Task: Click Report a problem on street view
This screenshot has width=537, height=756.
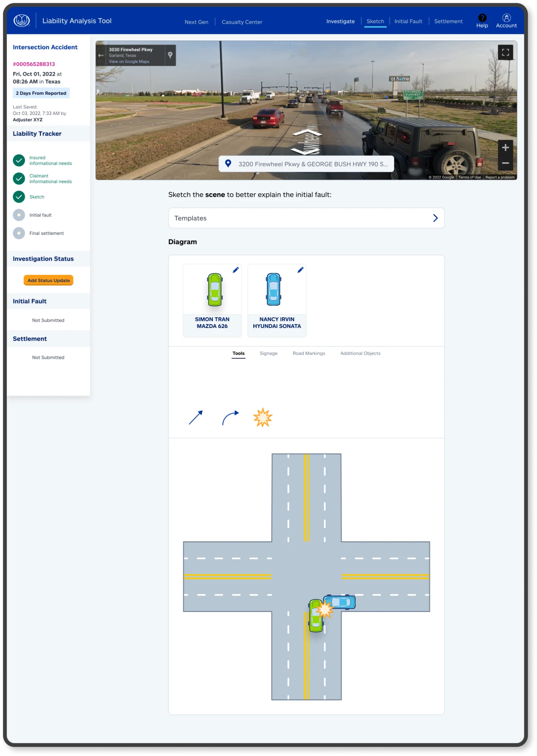Action: [x=500, y=177]
